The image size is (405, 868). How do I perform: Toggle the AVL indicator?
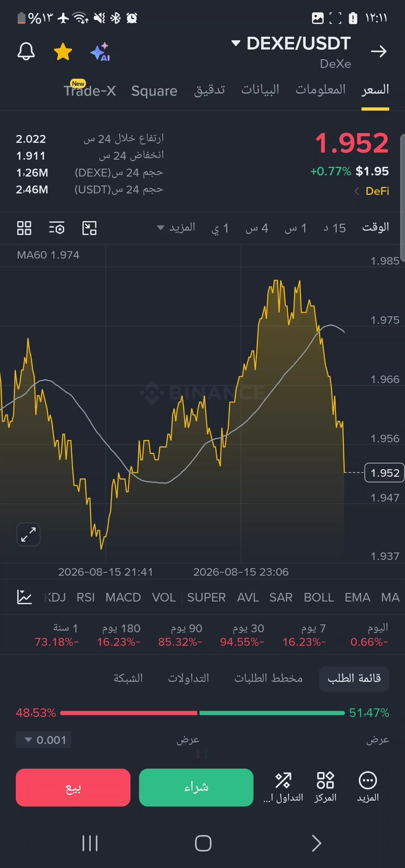(248, 597)
